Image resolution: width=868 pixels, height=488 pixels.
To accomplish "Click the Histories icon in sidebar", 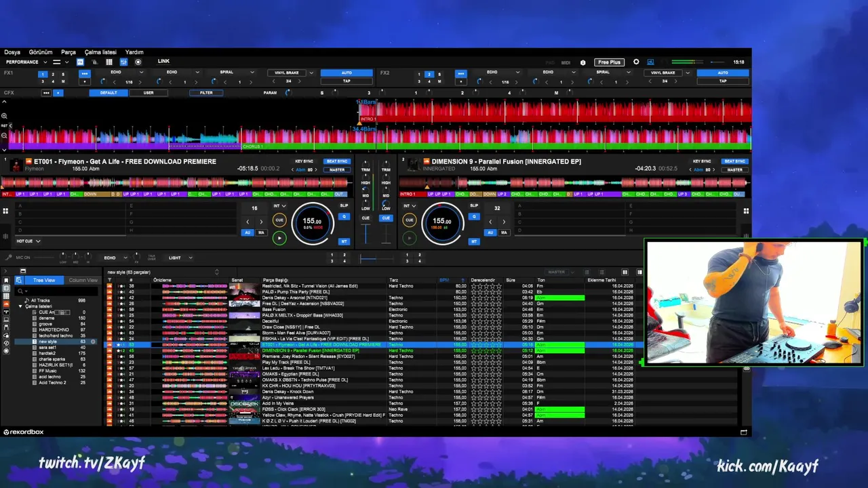I will pos(6,343).
